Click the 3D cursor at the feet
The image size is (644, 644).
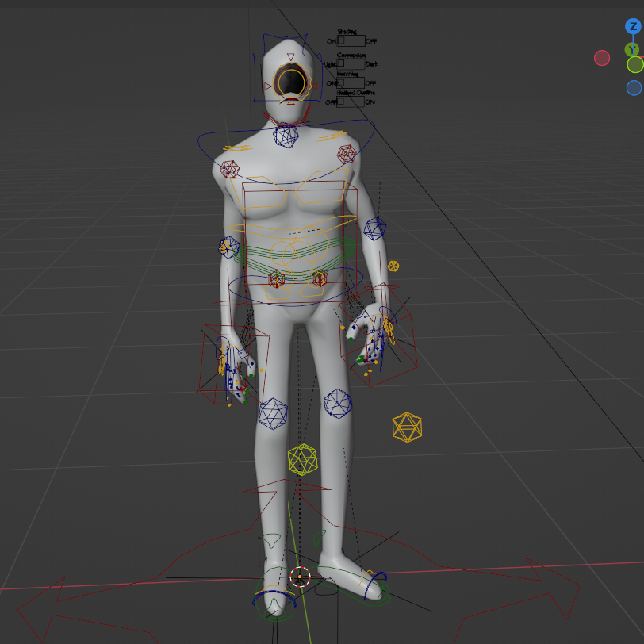pos(300,577)
